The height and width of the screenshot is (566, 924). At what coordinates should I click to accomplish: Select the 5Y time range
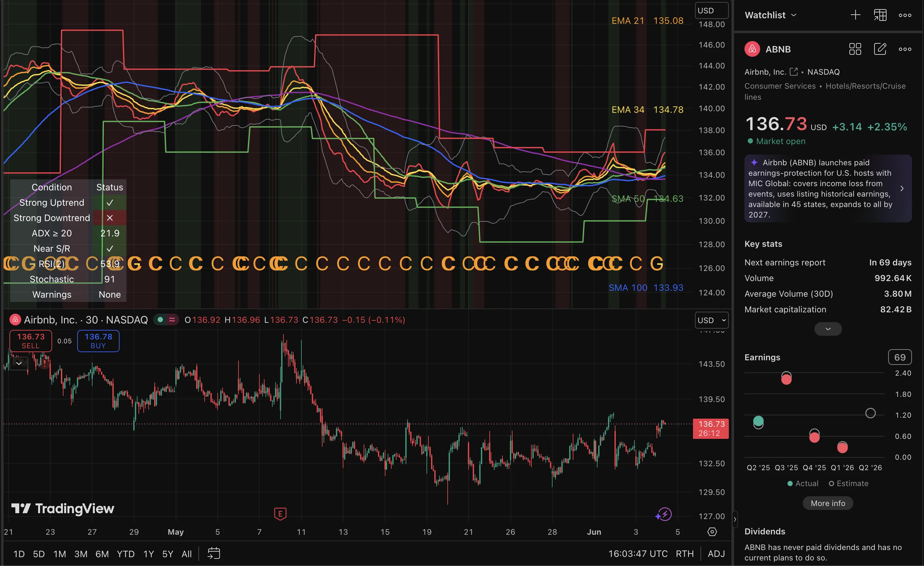pyautogui.click(x=167, y=554)
